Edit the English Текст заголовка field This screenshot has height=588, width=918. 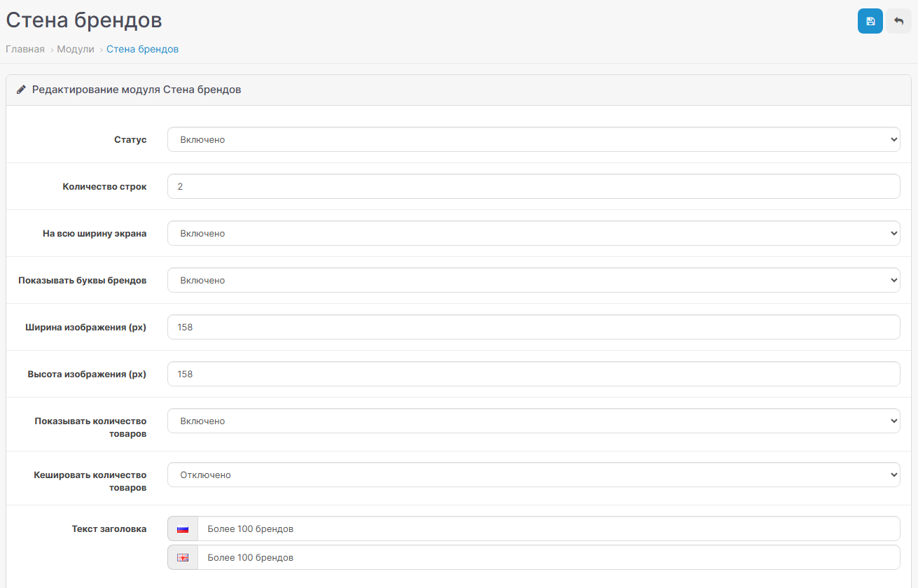point(548,558)
